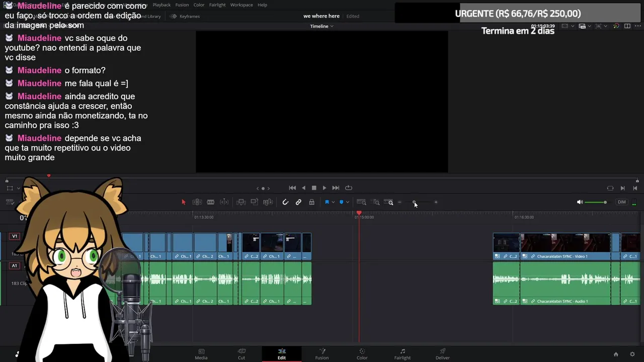Viewport: 644px width, 362px height.
Task: Click timeline ruler at 01:16:30:00
Action: (x=524, y=217)
